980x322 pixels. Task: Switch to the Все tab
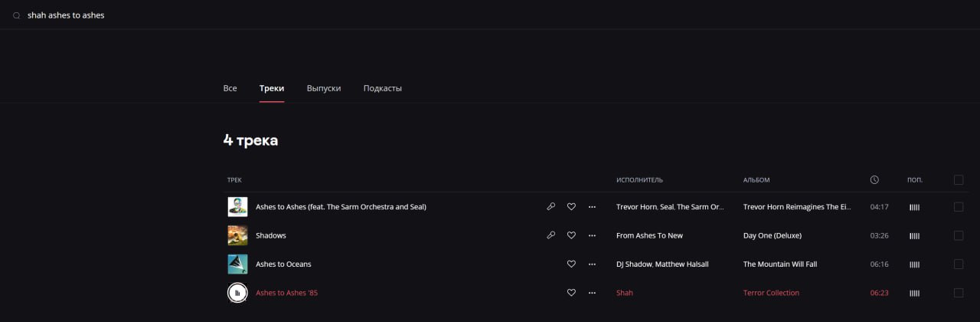coord(230,88)
